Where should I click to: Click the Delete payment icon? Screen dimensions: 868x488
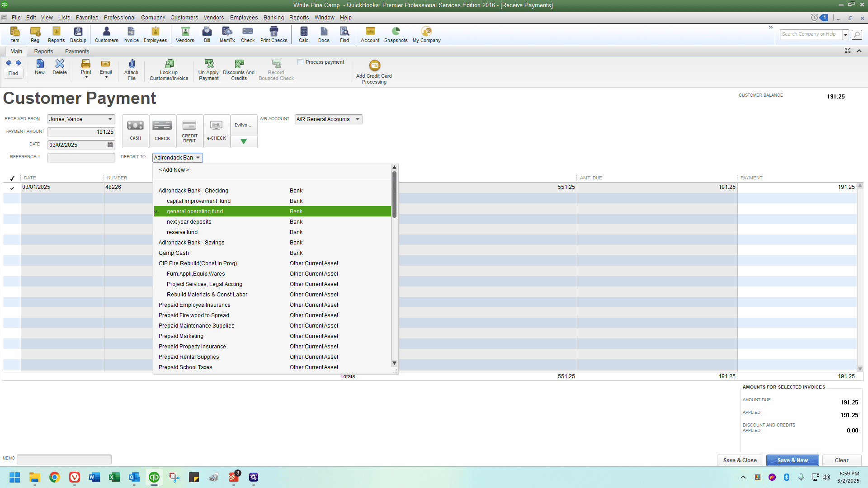pyautogui.click(x=60, y=67)
